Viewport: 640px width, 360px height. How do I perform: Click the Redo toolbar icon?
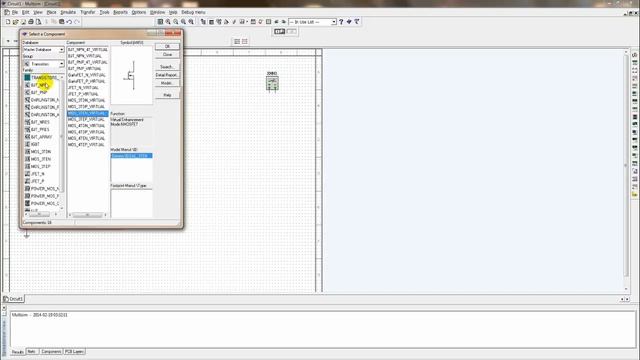tap(77, 22)
